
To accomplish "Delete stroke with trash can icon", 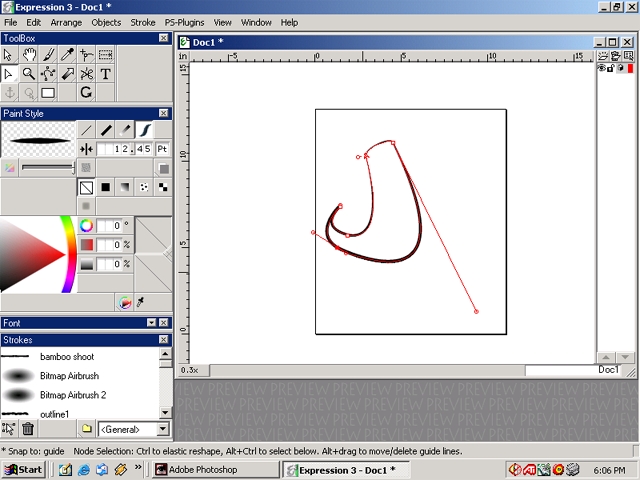I will click(28, 429).
